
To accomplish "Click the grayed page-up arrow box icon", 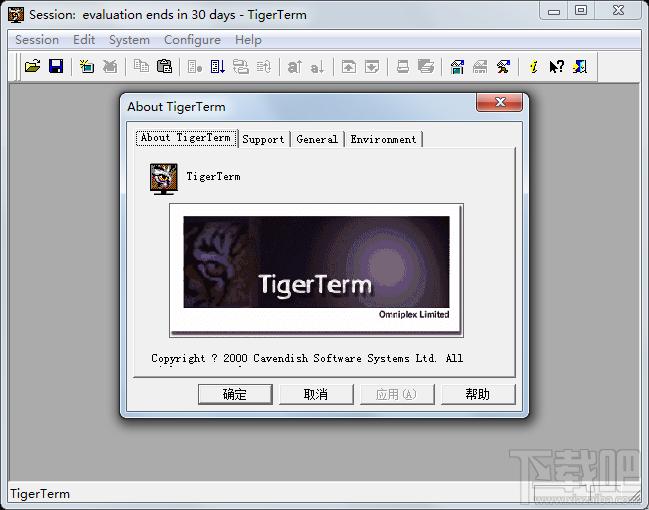I will point(349,66).
